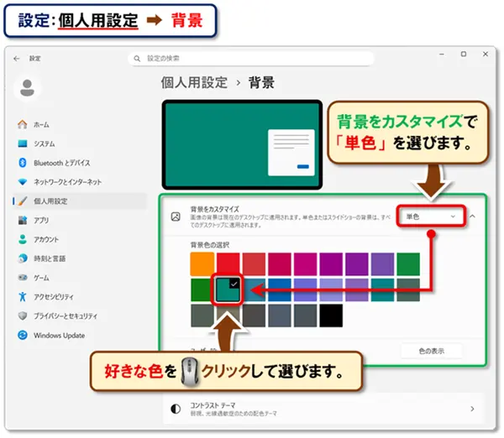504x438 pixels.
Task: Click the 個人用設定 paintbrush icon
Action: point(22,201)
